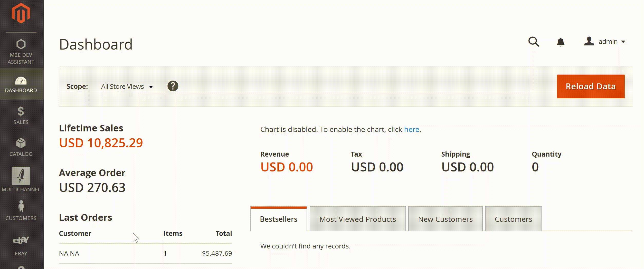Expand the All Store Views scope dropdown
The height and width of the screenshot is (269, 644).
pos(127,87)
